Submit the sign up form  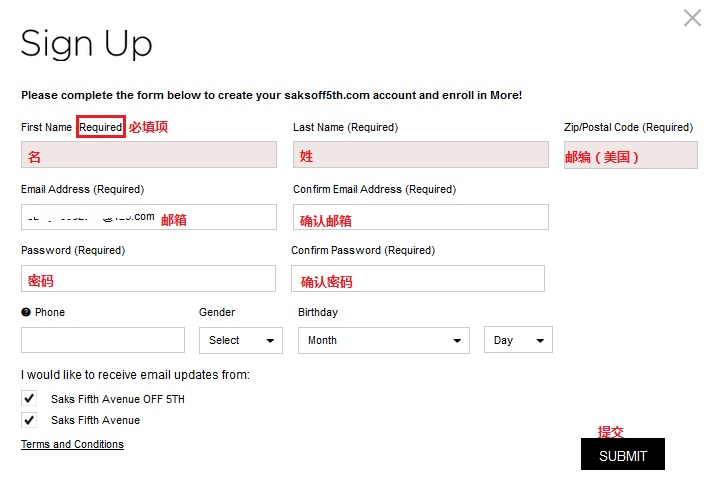pos(623,454)
